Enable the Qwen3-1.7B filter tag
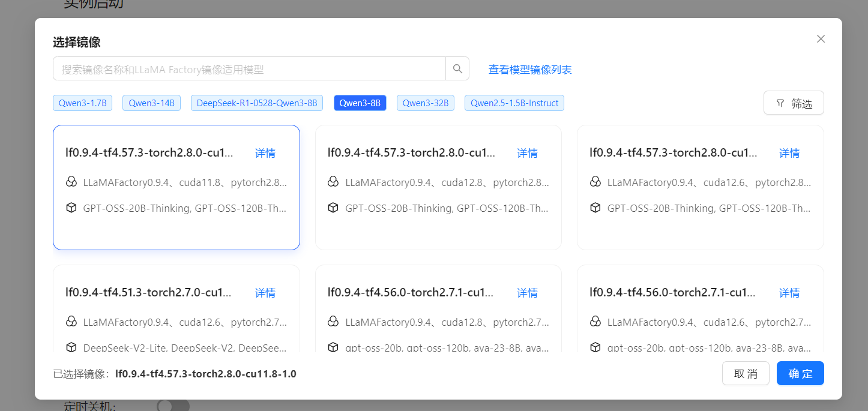 82,103
